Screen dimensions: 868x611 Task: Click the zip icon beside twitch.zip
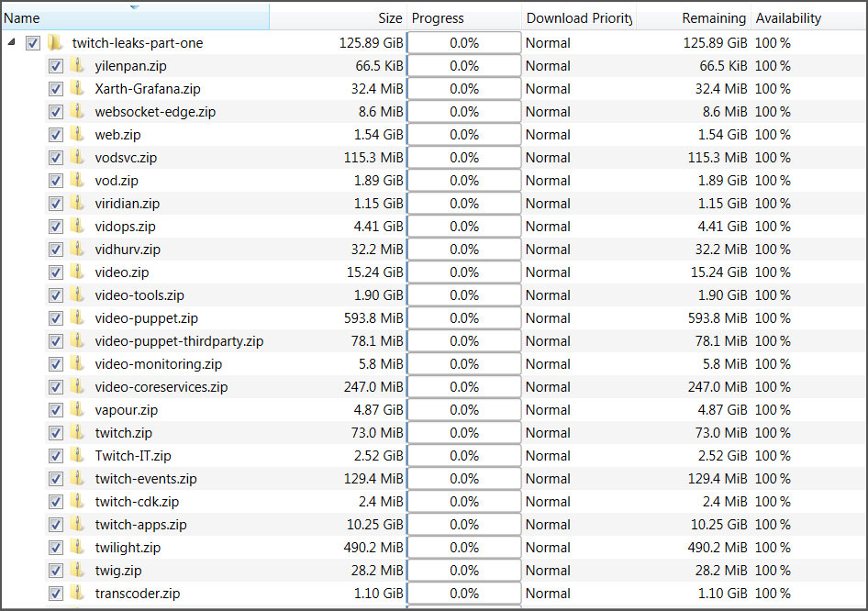[77, 433]
